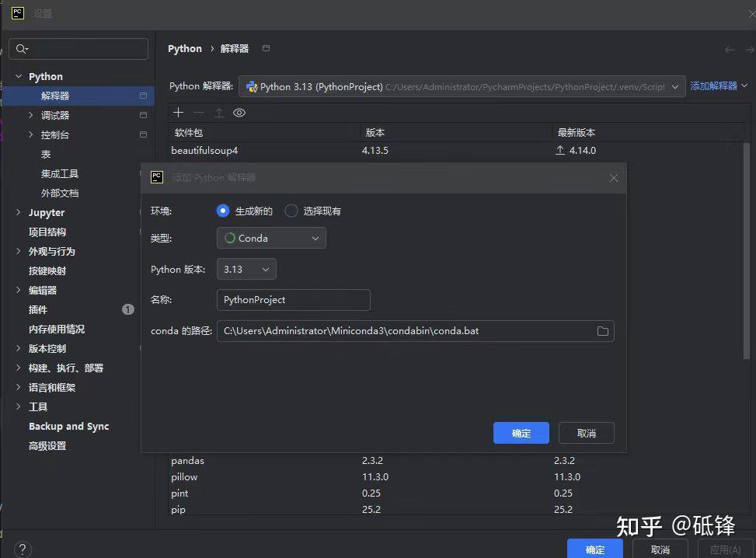The width and height of the screenshot is (756, 558).
Task: Click the back navigation arrow at top right
Action: coord(729,49)
